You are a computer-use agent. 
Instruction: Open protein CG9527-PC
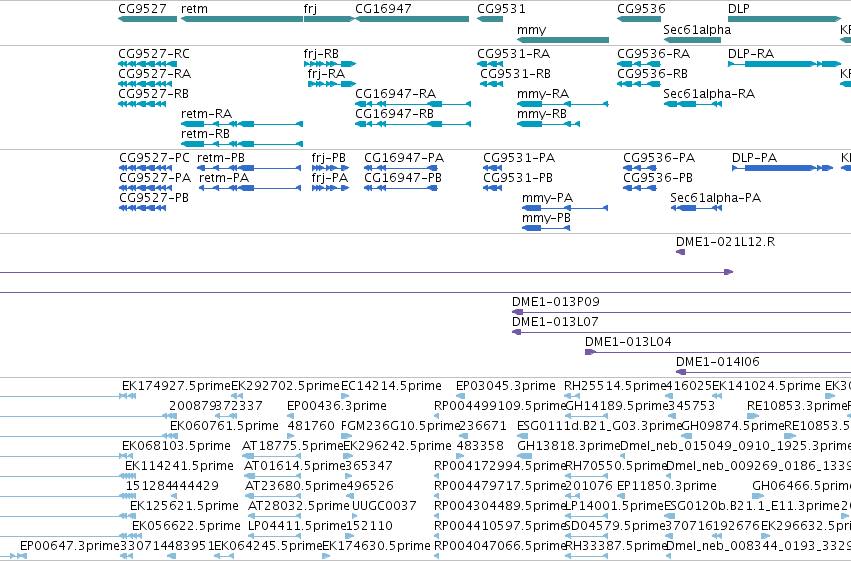pyautogui.click(x=155, y=158)
